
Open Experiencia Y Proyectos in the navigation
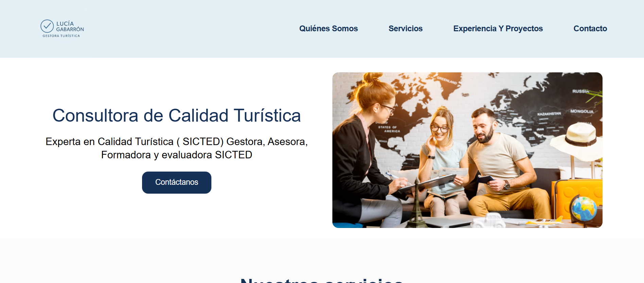[x=498, y=29]
